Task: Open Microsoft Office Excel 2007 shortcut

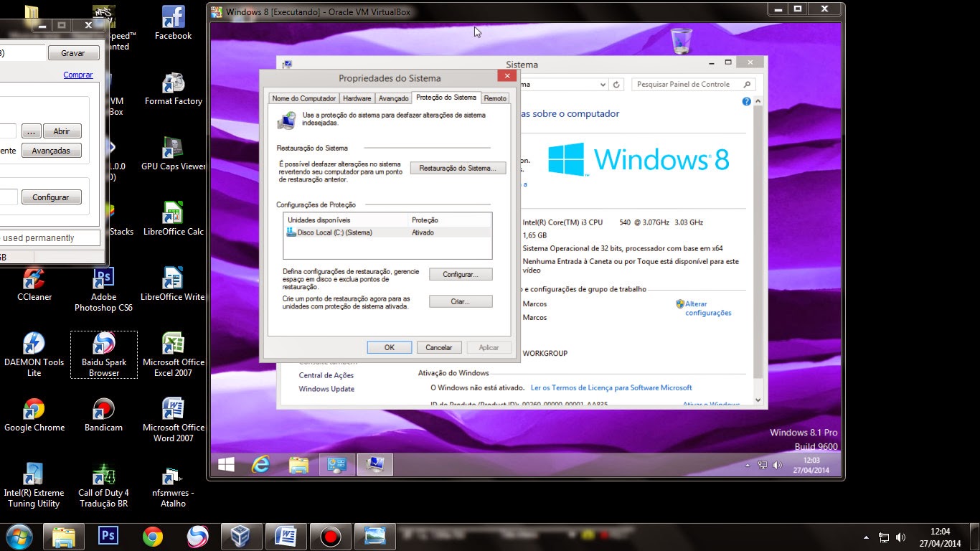Action: 173,354
